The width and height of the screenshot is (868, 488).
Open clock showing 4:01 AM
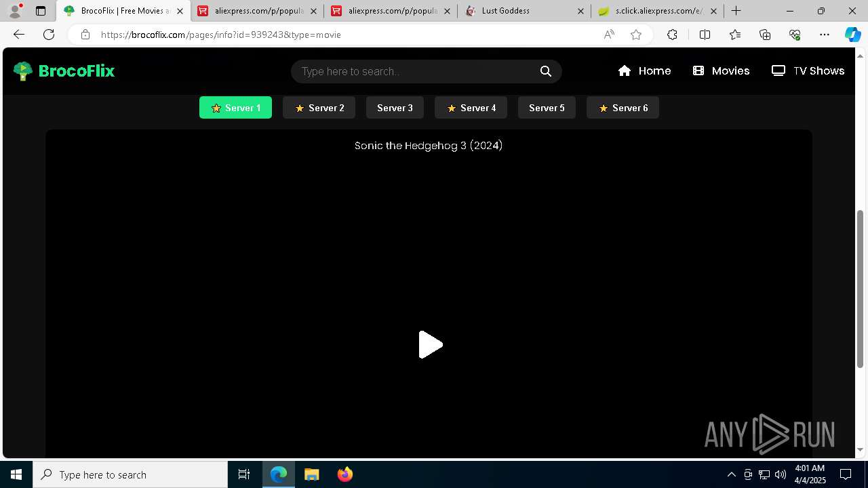(809, 474)
